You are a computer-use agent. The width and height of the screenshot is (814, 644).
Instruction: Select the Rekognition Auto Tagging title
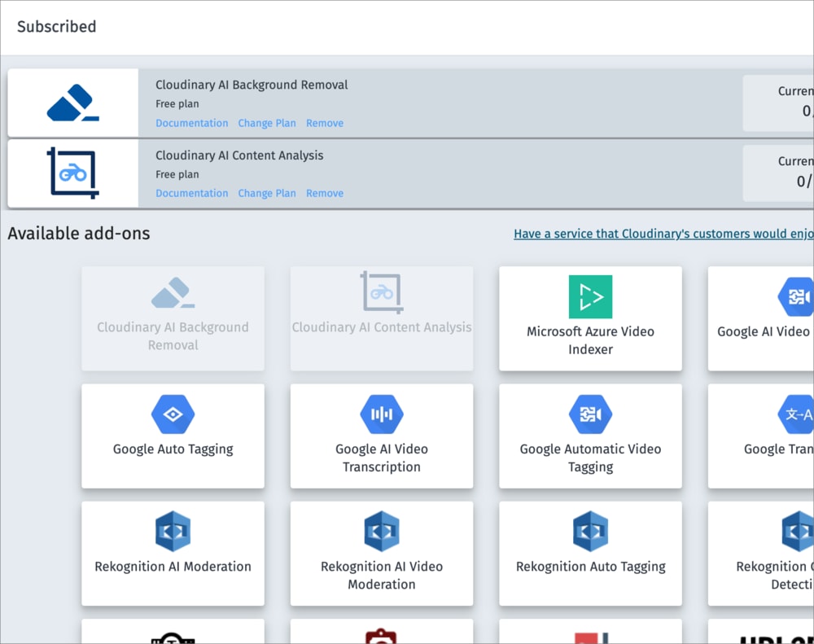coord(590,567)
